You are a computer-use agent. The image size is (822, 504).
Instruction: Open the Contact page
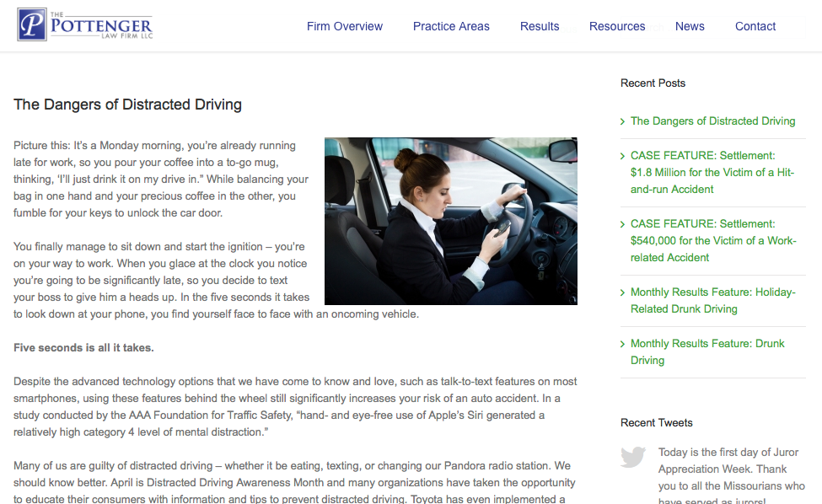755,26
